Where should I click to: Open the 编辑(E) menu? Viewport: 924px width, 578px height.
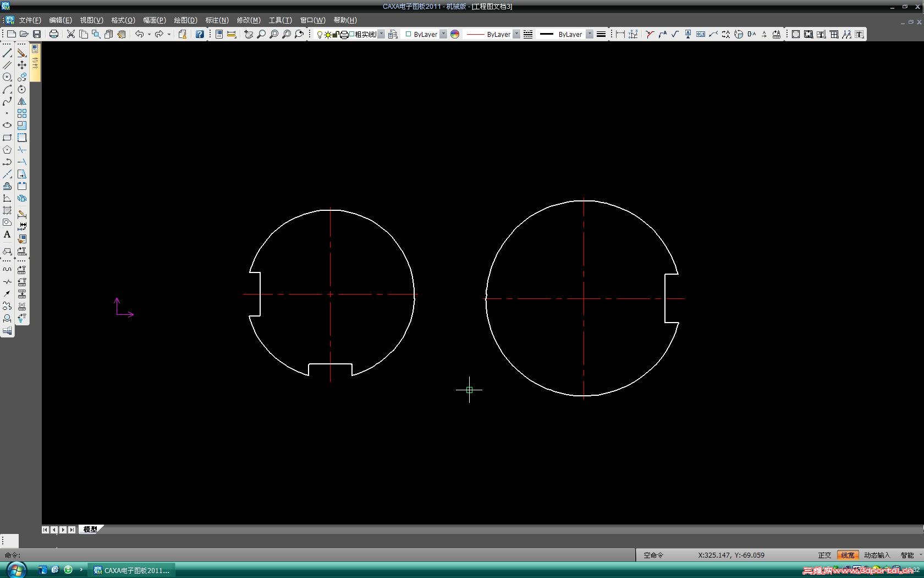(x=61, y=20)
